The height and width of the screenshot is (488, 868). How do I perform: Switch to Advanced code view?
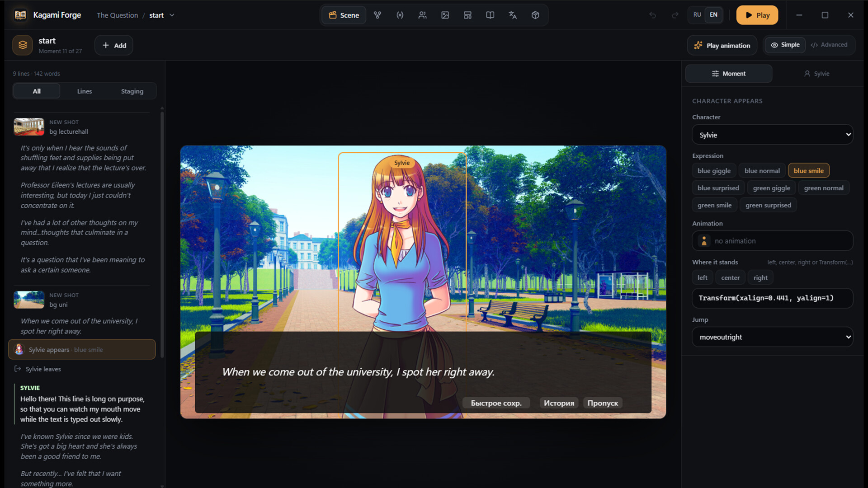click(x=829, y=45)
